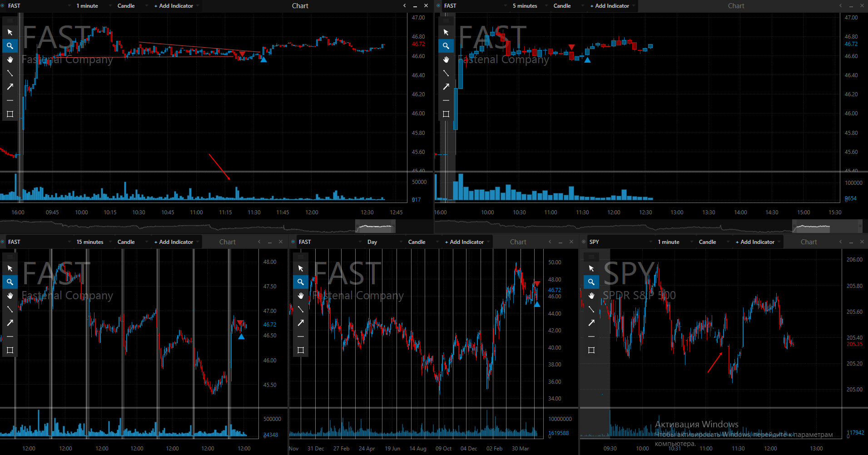868x455 pixels.
Task: Click the red 205.35 price label on the SPY axis
Action: [854, 344]
